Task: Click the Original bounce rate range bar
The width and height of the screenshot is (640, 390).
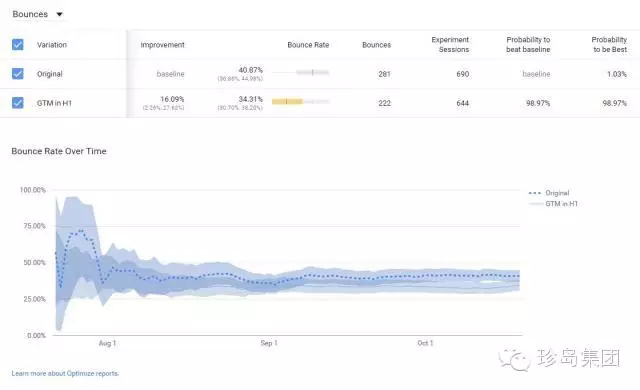Action: pyautogui.click(x=312, y=72)
